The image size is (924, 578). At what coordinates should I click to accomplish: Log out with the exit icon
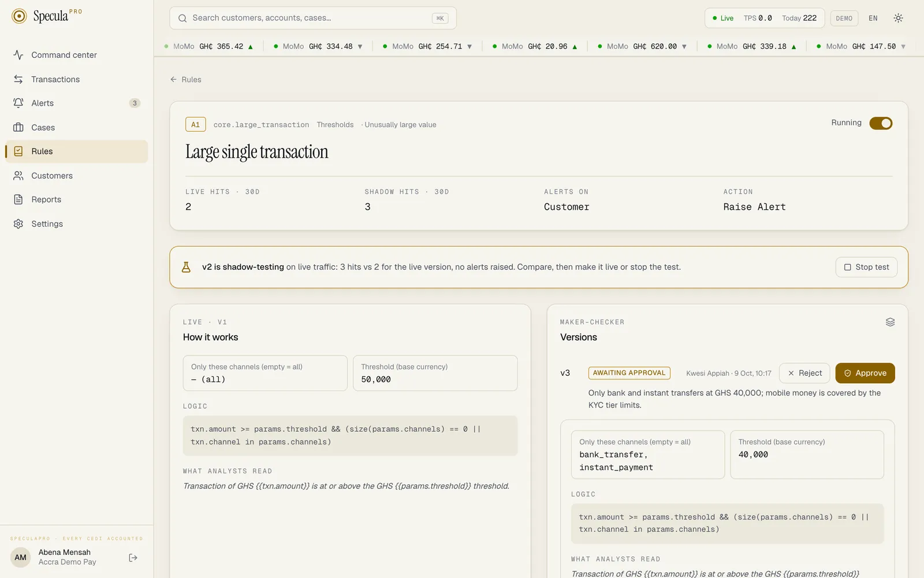tap(133, 558)
